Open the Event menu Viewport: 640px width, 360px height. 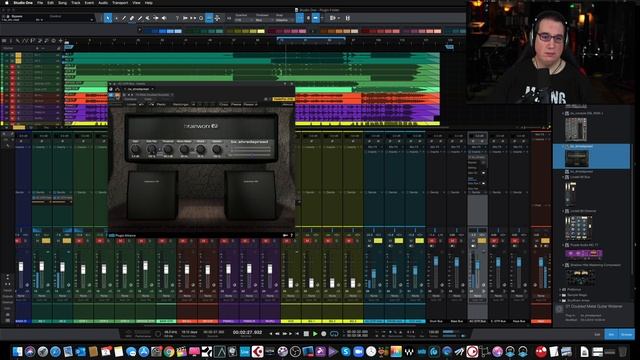point(89,2)
